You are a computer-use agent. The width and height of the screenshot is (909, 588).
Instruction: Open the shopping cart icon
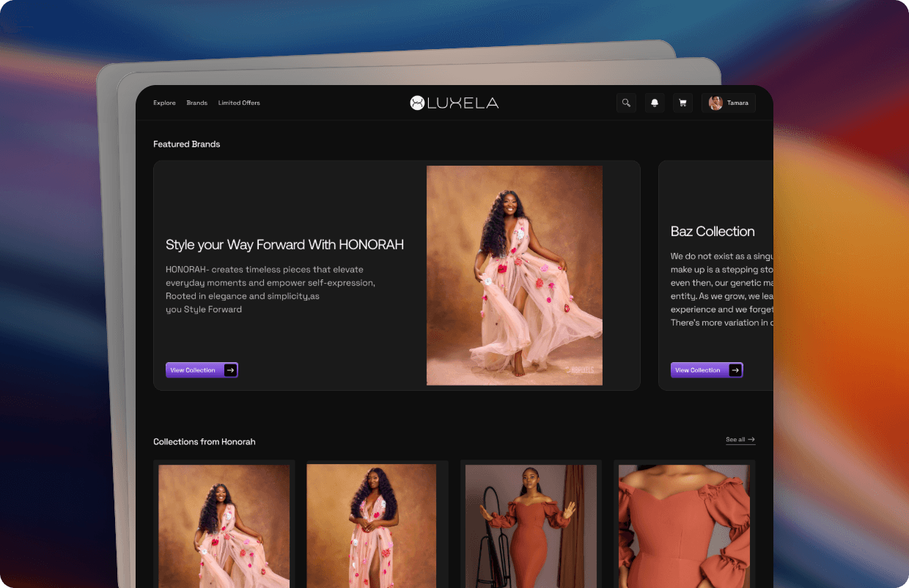pos(682,103)
